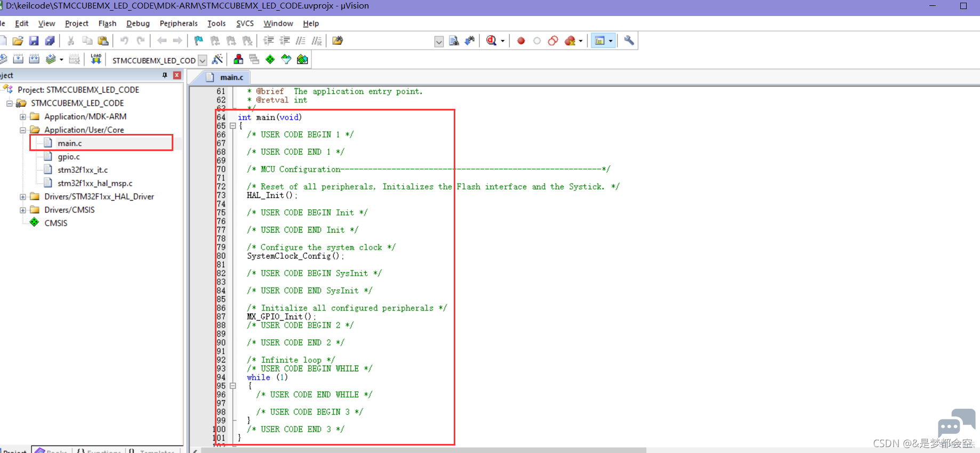Open Options for Target magic wand

pyautogui.click(x=218, y=59)
